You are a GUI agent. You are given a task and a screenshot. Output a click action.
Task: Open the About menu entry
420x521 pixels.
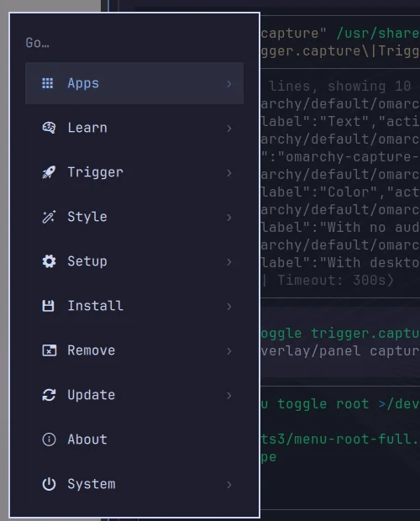134,439
